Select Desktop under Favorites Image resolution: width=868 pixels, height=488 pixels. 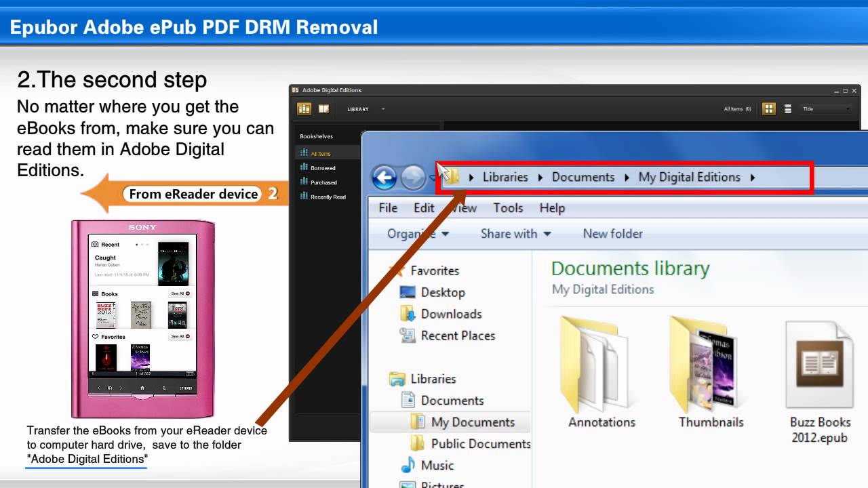[442, 292]
